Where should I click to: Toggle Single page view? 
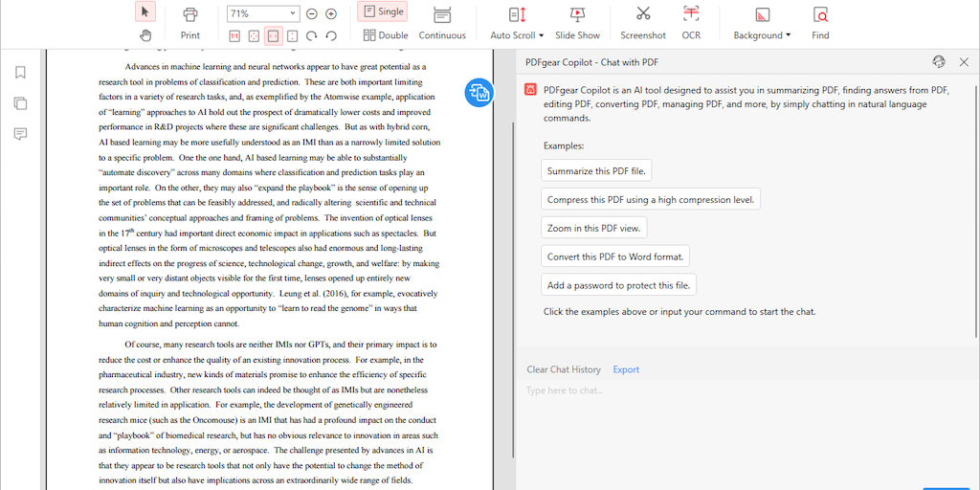pos(383,11)
